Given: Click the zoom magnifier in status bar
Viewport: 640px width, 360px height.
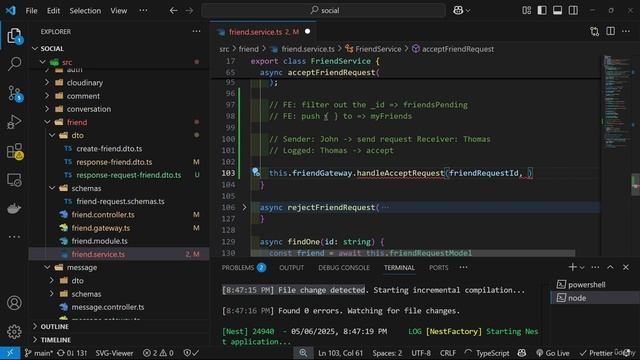Looking at the screenshot, I should click(x=303, y=353).
